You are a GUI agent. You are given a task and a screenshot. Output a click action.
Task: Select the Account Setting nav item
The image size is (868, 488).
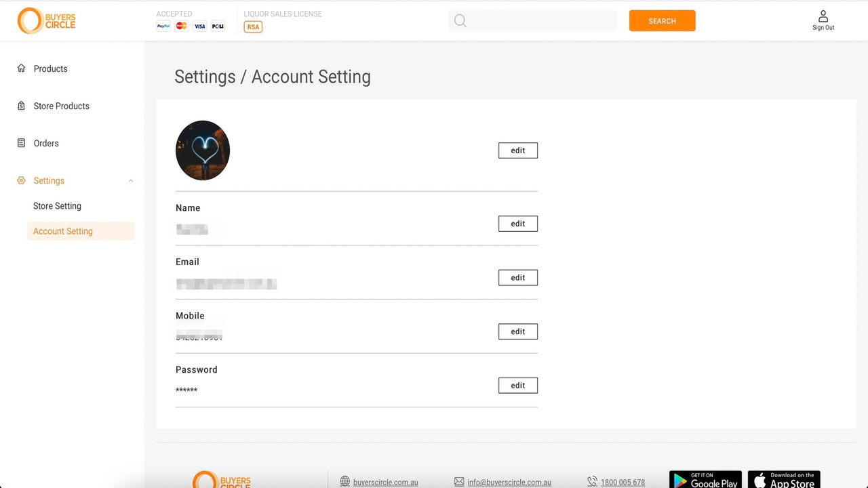[62, 231]
